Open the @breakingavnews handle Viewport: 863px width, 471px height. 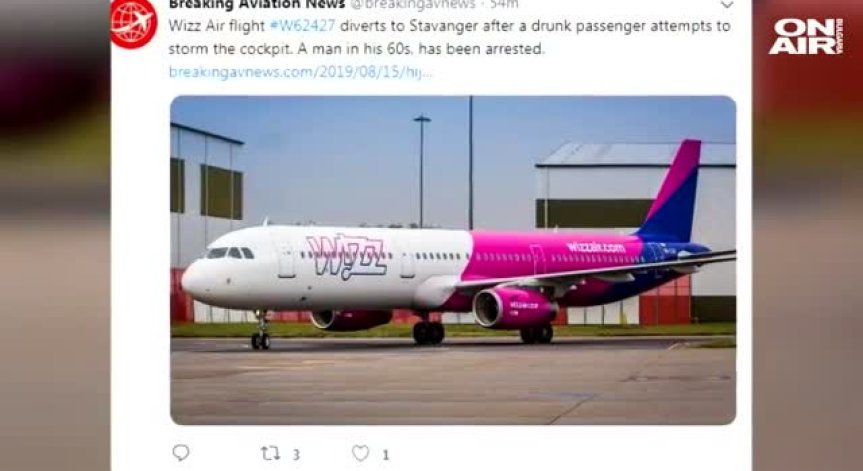413,4
